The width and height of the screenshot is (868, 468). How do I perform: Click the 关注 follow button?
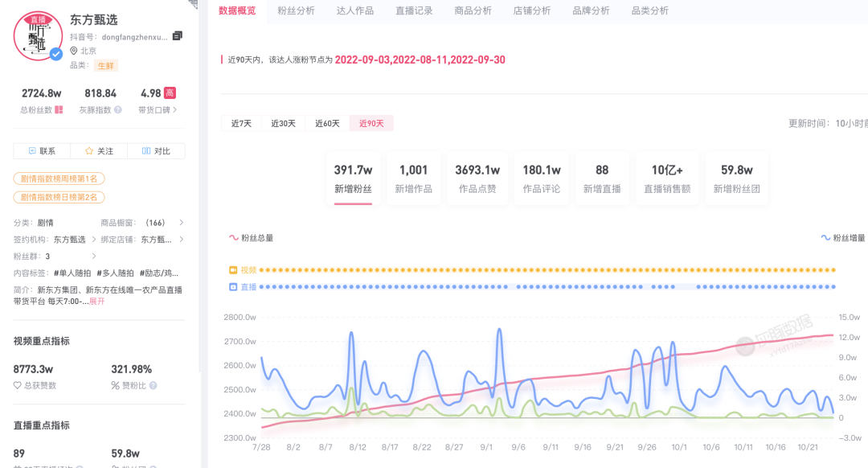99,151
